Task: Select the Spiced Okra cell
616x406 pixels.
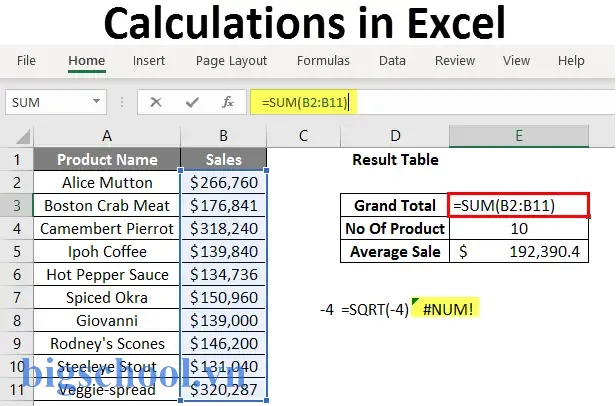Action: pos(107,297)
